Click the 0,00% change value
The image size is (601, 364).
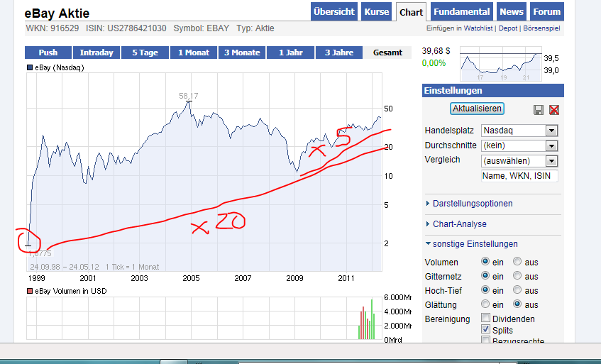[434, 63]
